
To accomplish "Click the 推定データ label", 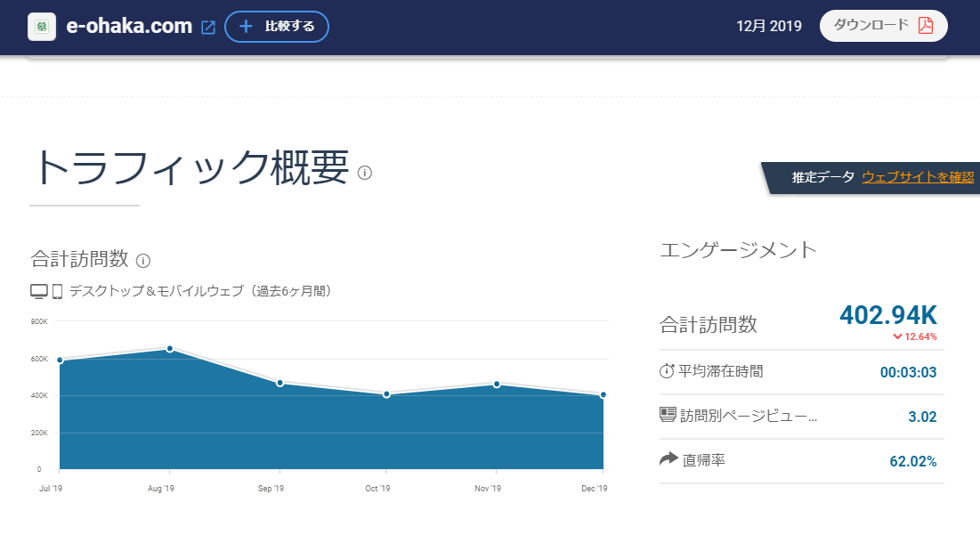I will pyautogui.click(x=823, y=177).
